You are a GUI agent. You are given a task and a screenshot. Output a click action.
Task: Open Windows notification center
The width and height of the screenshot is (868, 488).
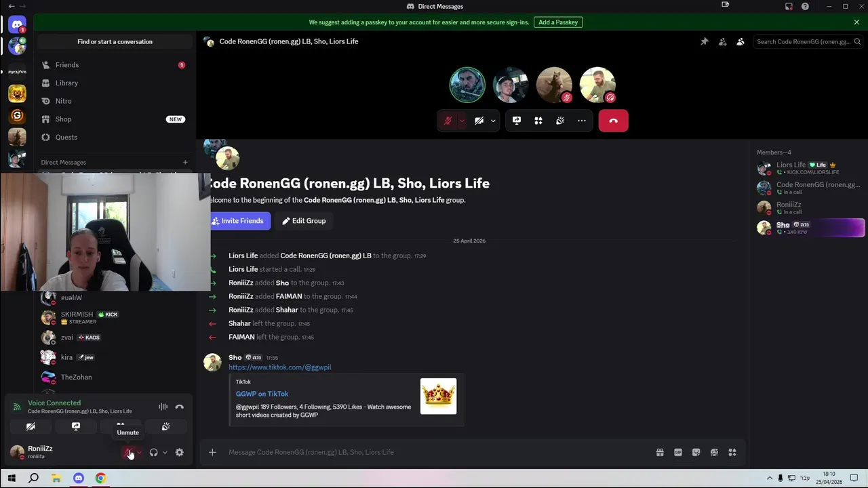854,479
